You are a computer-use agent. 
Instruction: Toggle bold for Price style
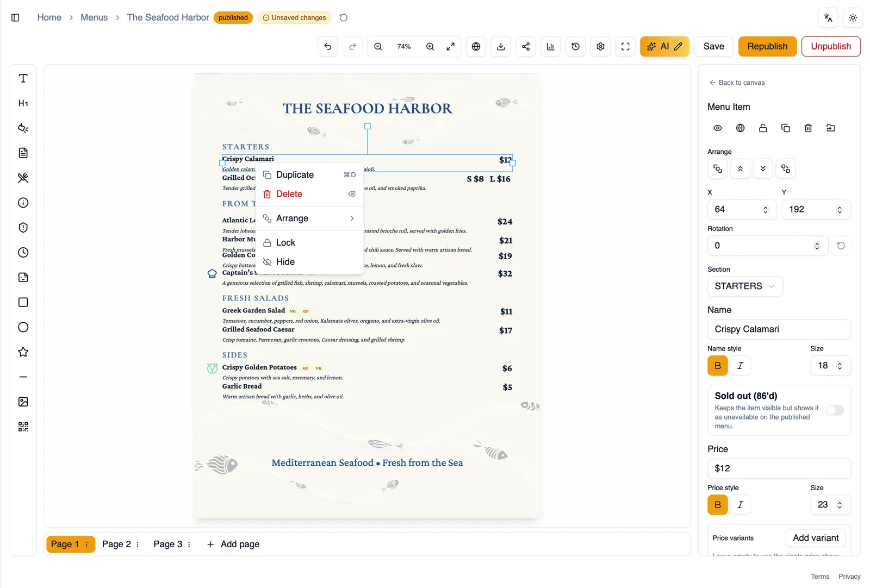tap(718, 505)
